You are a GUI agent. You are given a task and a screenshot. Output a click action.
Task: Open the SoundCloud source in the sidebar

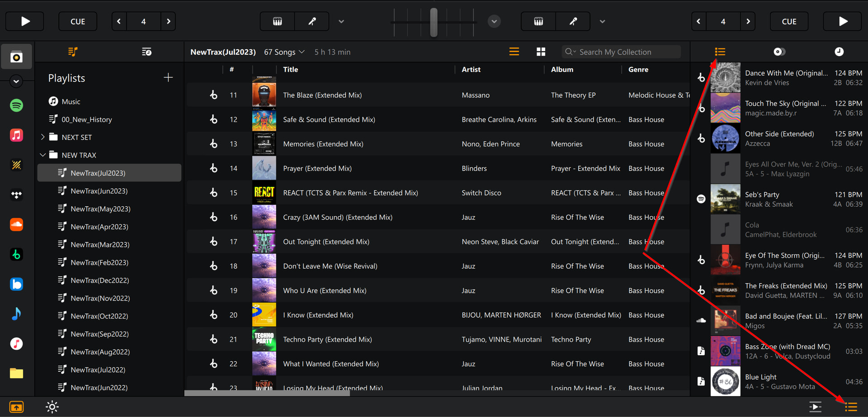[17, 224]
